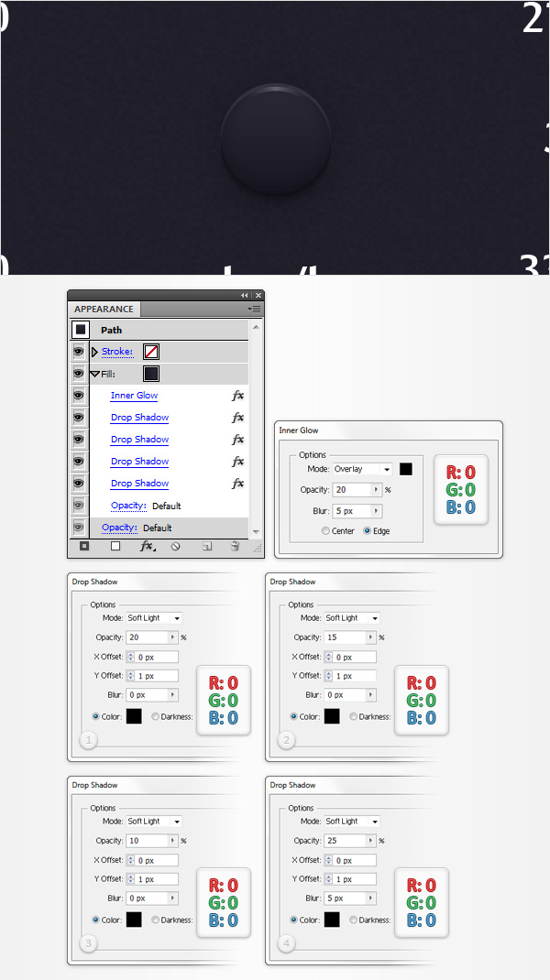The width and height of the screenshot is (550, 980).
Task: Click Appearance panel scrollbar down arrow
Action: tap(255, 531)
